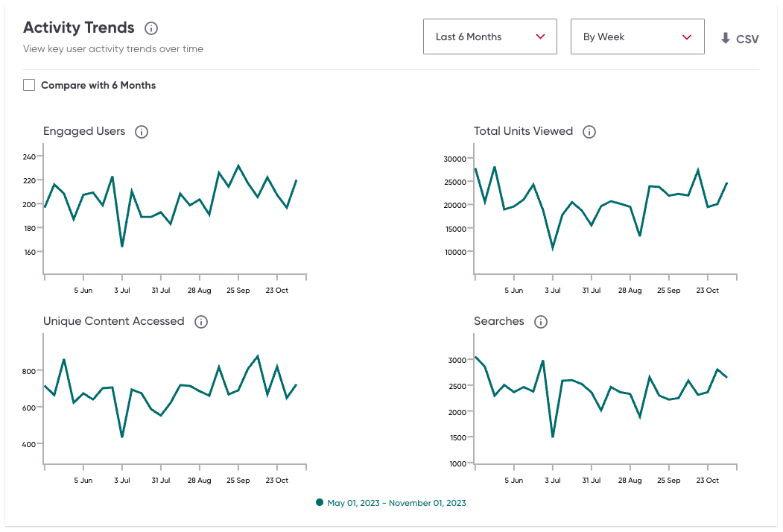Screen dimensions: 783x532
Task: Click the Unique Content Accessed chart title
Action: 114,321
